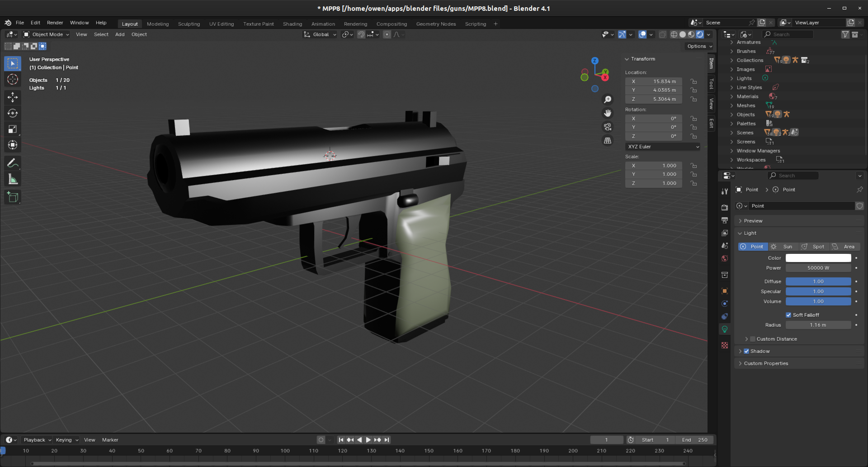Toggle viewport overlays
868x467 pixels.
(x=642, y=34)
